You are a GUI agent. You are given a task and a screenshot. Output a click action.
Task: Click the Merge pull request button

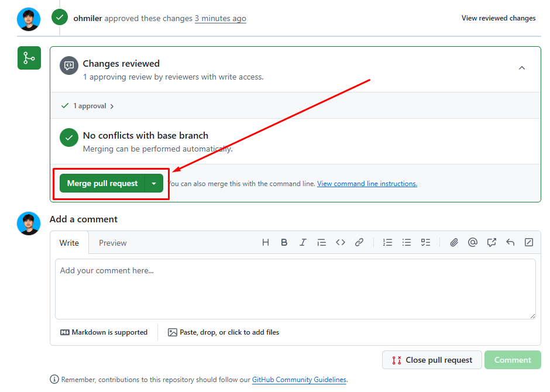[x=102, y=183]
